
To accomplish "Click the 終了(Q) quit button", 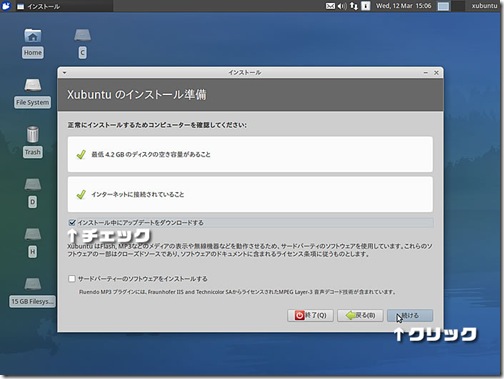I will tap(310, 315).
